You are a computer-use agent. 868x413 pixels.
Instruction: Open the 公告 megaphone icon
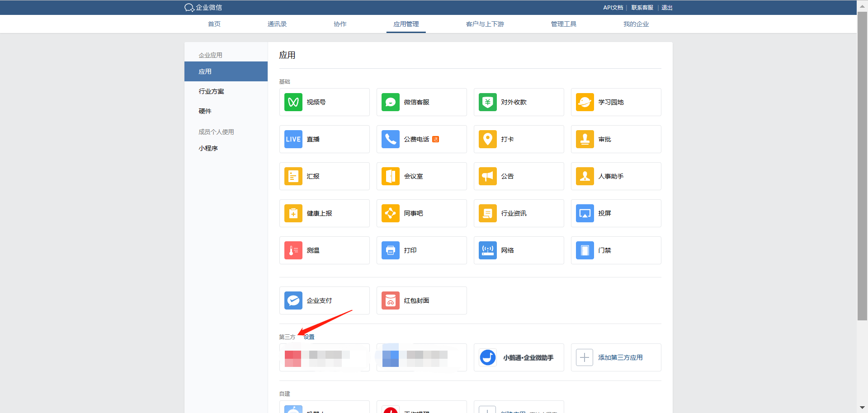[x=488, y=176]
